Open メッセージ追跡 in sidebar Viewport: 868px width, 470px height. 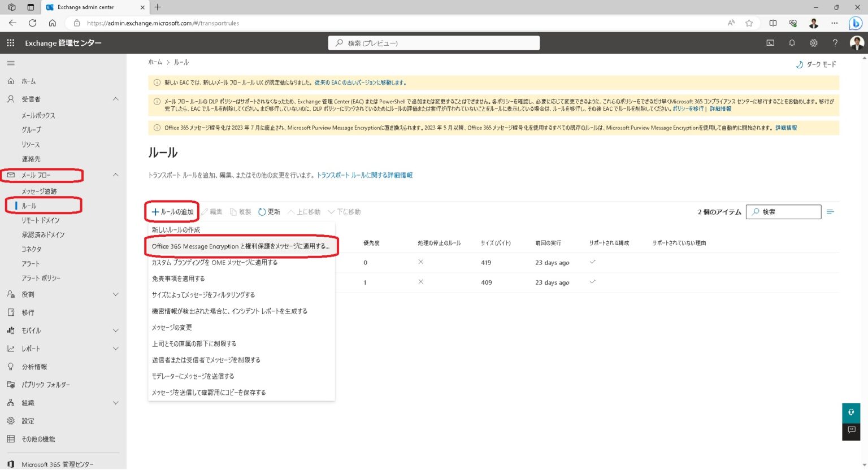(39, 192)
